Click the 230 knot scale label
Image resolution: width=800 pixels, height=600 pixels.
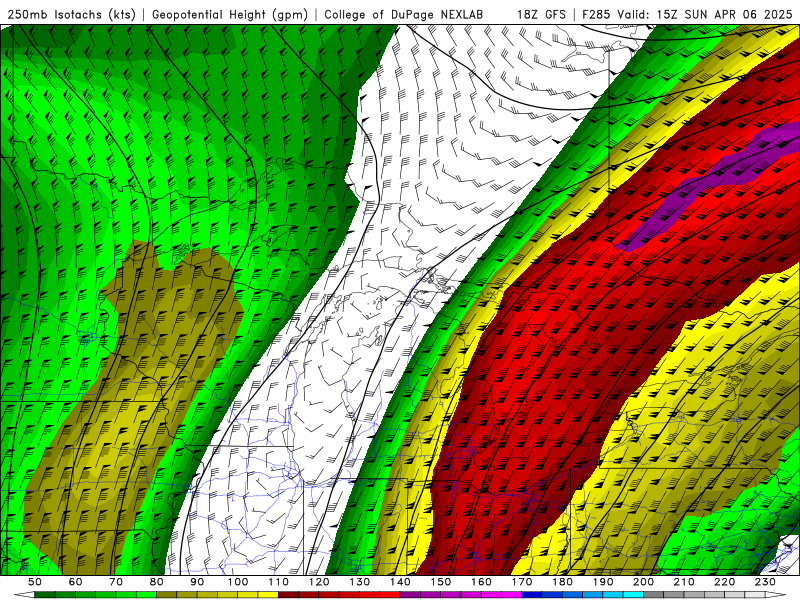pos(765,582)
